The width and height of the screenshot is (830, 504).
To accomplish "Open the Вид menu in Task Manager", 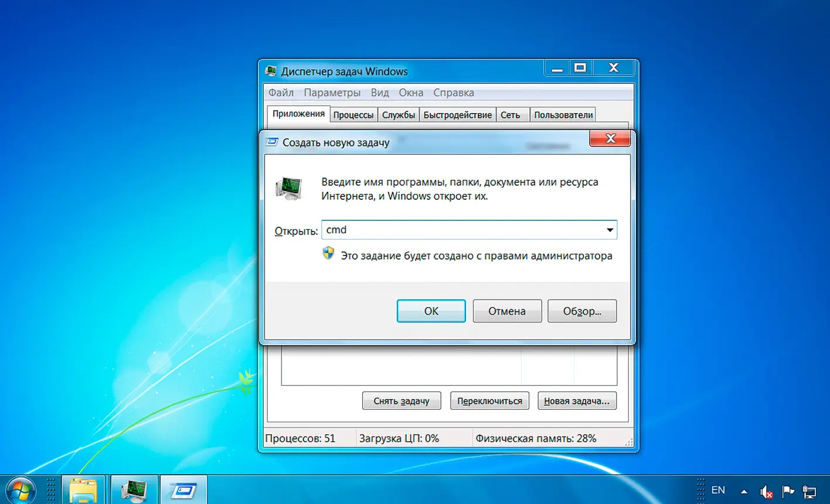I will [380, 93].
